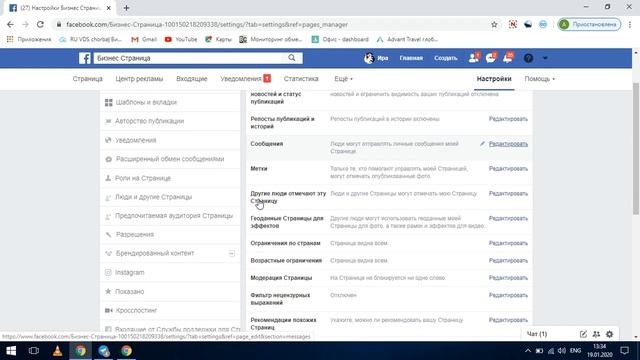
Task: Open Центр рекламы tab
Action: pyautogui.click(x=139, y=79)
